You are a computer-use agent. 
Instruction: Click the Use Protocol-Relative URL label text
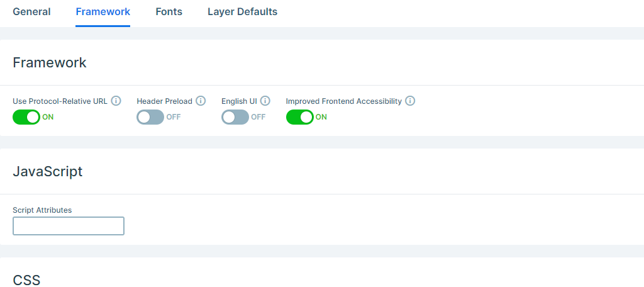click(60, 101)
